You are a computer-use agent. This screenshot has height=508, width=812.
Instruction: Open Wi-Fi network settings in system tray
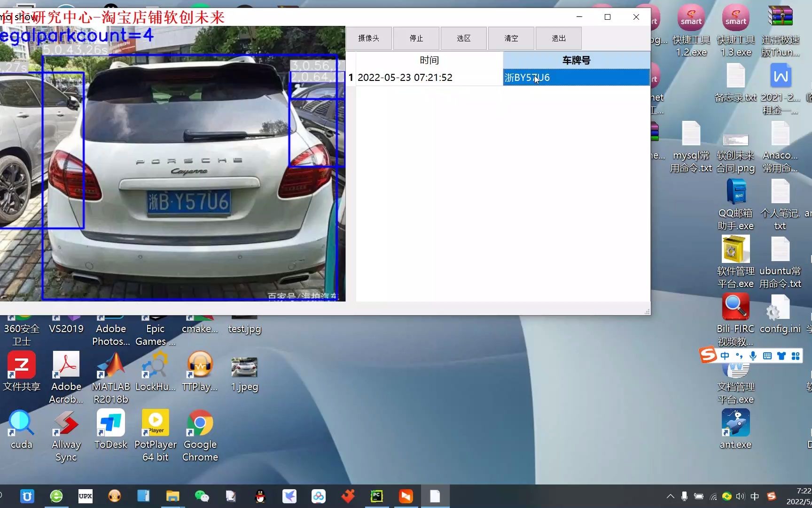713,496
